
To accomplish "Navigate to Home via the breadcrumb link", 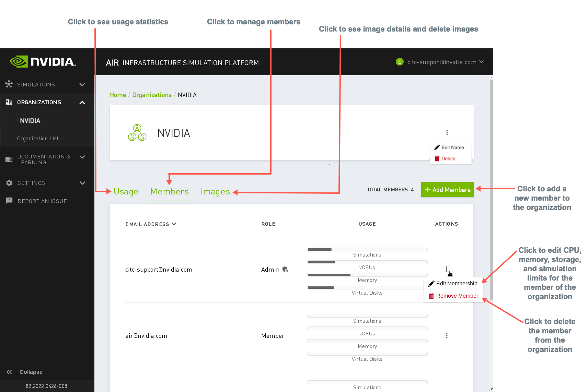I will (x=118, y=95).
